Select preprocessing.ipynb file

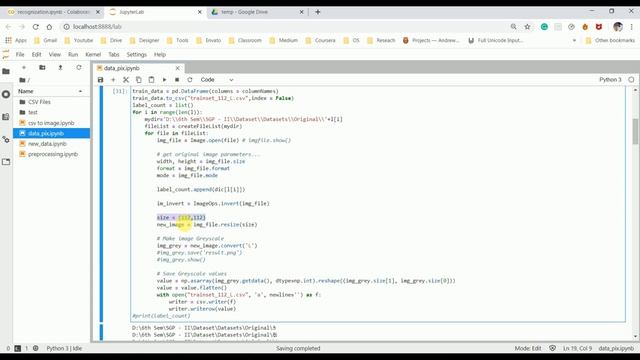(x=51, y=154)
